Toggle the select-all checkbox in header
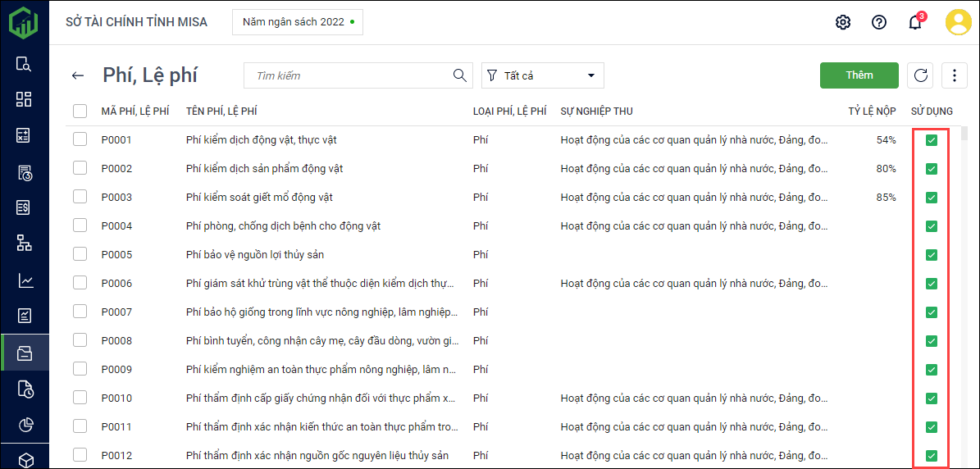Screen dimensions: 980x469 (x=80, y=111)
